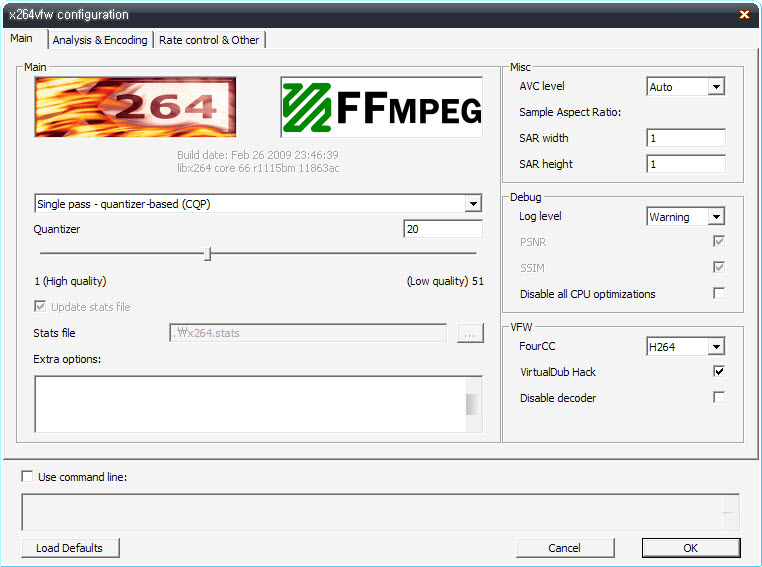The image size is (762, 567).
Task: Click the libx264 core 66 version text
Action: pos(258,168)
